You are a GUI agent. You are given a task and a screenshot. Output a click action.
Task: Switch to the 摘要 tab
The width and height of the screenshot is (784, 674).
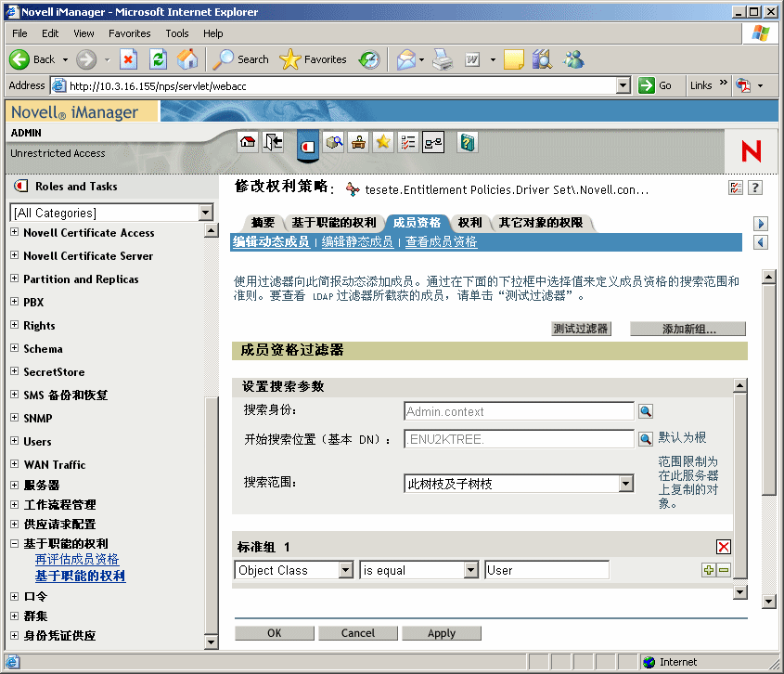pyautogui.click(x=263, y=223)
